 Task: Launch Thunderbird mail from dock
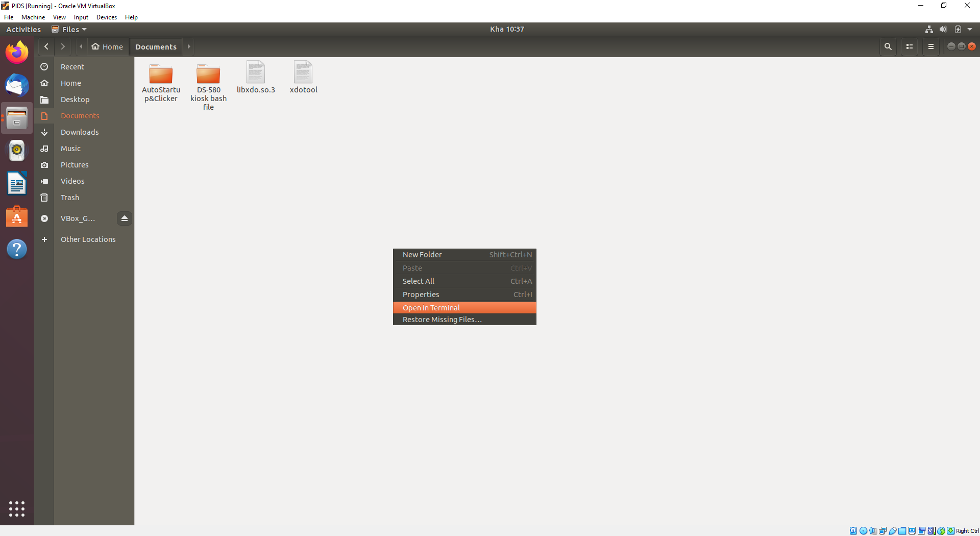tap(17, 85)
